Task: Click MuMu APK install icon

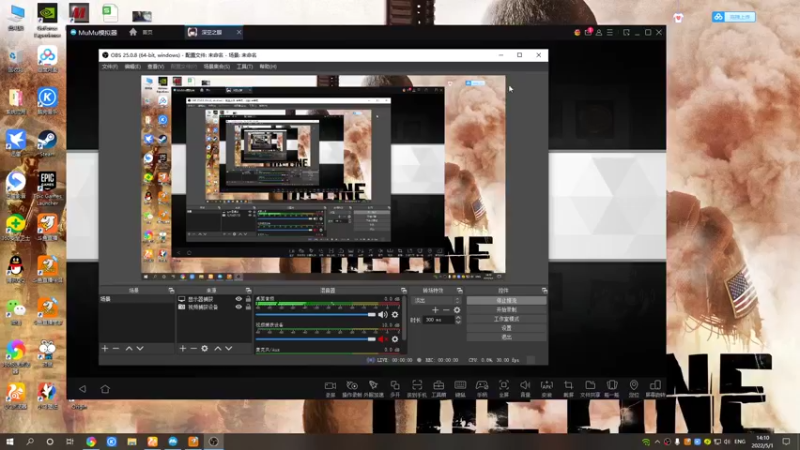Action: (x=546, y=388)
